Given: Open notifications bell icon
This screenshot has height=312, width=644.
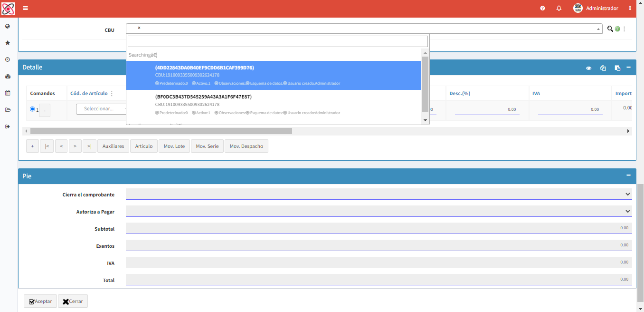Looking at the screenshot, I should point(559,8).
